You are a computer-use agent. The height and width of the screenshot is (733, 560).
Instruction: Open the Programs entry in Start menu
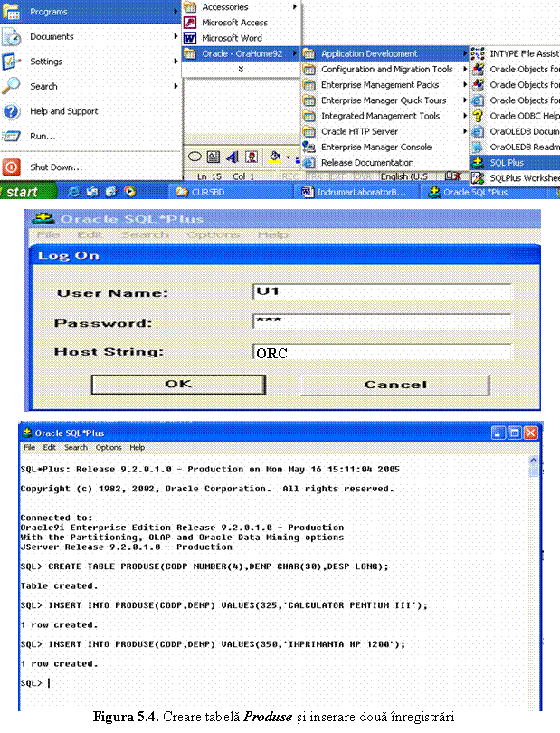coord(90,12)
